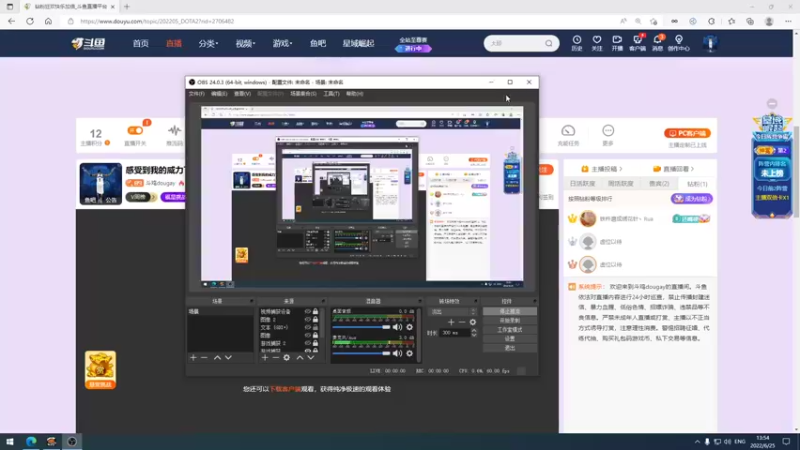Add a new source in sources panel
The image size is (800, 450).
(x=265, y=358)
